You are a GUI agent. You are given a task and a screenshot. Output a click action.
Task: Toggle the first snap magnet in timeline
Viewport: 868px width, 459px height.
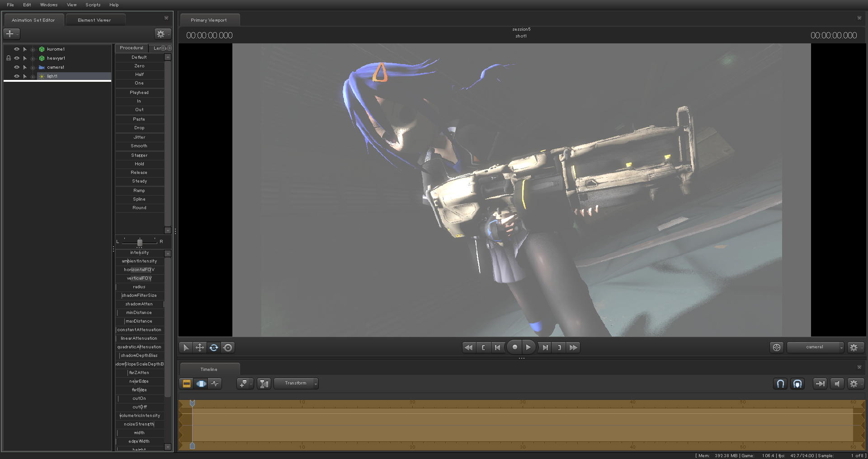pos(780,384)
